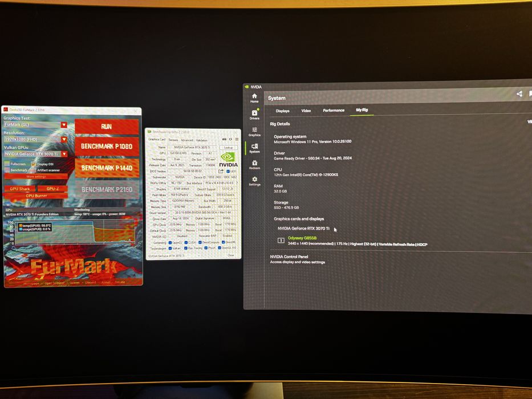Open Scores link in FurMark footer
Viewport: 532px width, 399px height.
click(x=75, y=283)
